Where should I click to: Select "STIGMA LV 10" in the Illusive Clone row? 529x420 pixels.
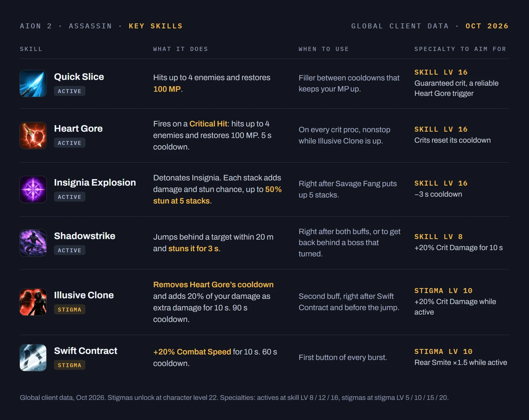point(443,291)
